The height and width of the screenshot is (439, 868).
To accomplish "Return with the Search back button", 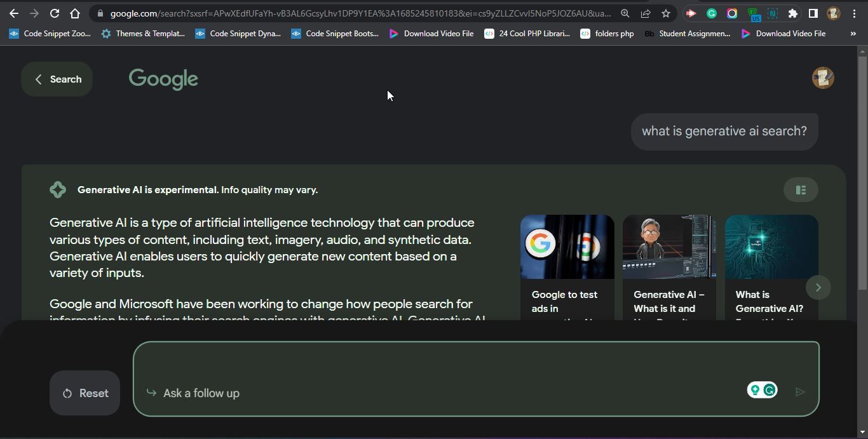I will coord(57,79).
